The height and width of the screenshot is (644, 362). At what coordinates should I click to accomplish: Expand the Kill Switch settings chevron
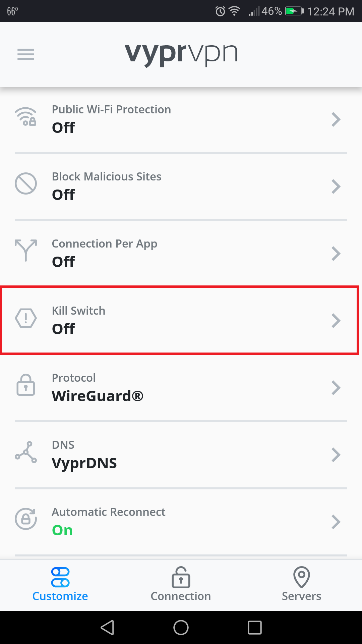(x=336, y=320)
